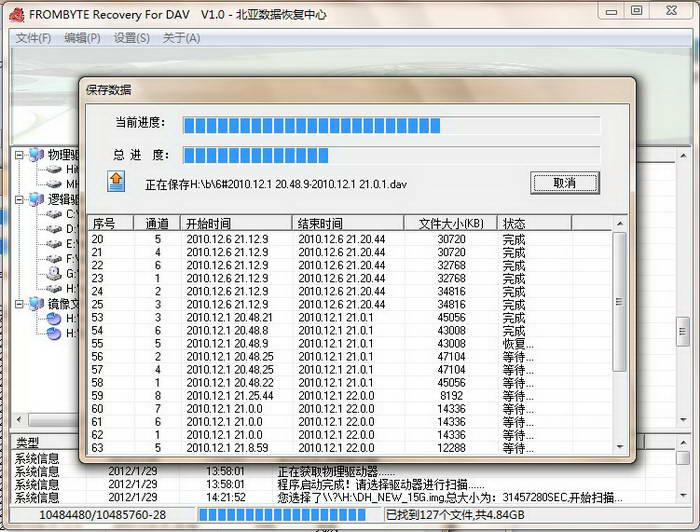Click the save-data upload arrow icon

point(116,181)
